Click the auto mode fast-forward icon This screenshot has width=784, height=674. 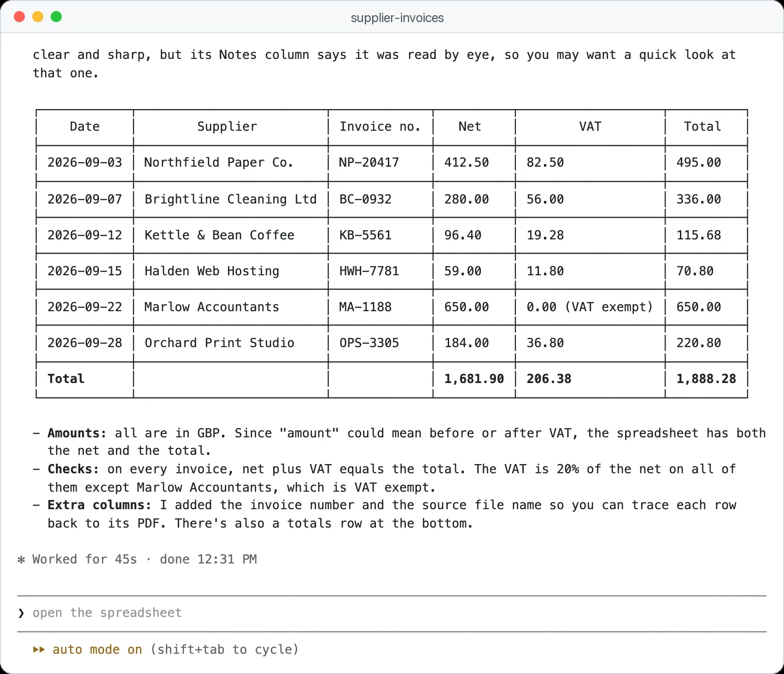point(39,650)
